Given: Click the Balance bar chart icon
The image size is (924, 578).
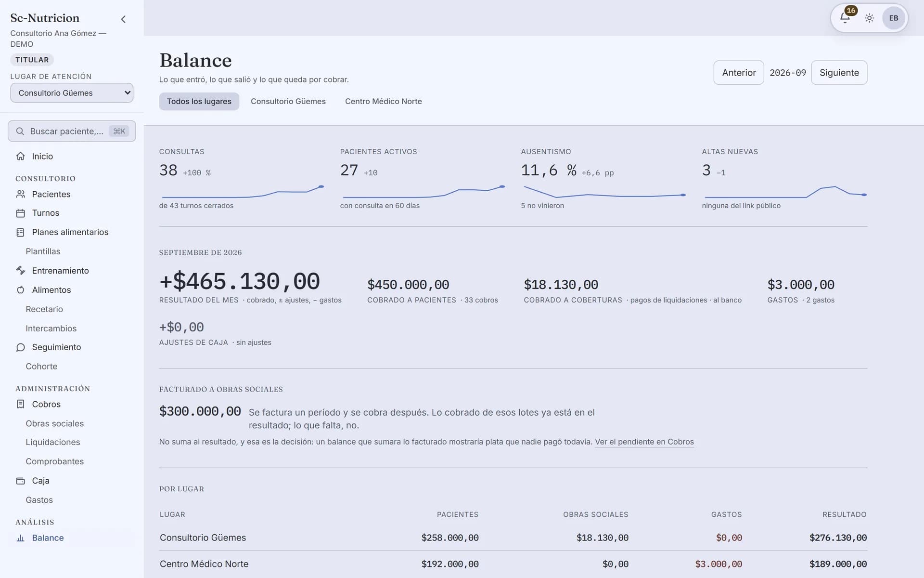Looking at the screenshot, I should (20, 538).
